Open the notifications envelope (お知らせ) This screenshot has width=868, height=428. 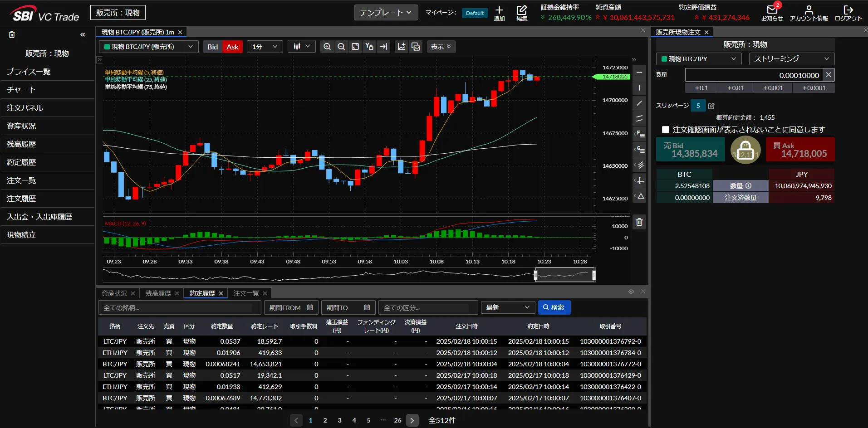tap(772, 13)
